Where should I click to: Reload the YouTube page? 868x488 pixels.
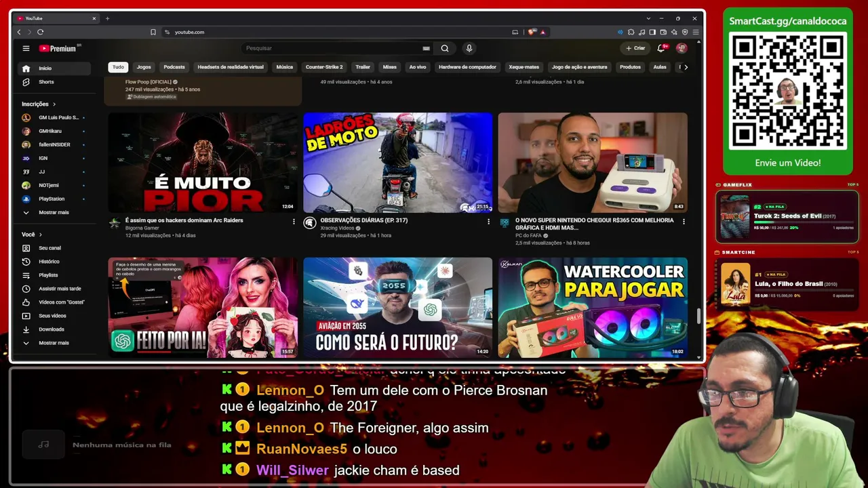pos(41,32)
